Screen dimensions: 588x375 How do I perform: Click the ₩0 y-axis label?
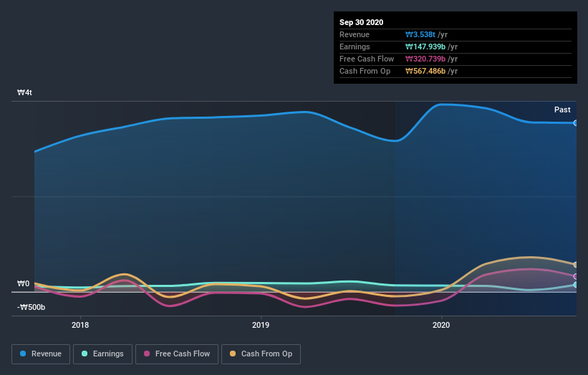pos(23,283)
